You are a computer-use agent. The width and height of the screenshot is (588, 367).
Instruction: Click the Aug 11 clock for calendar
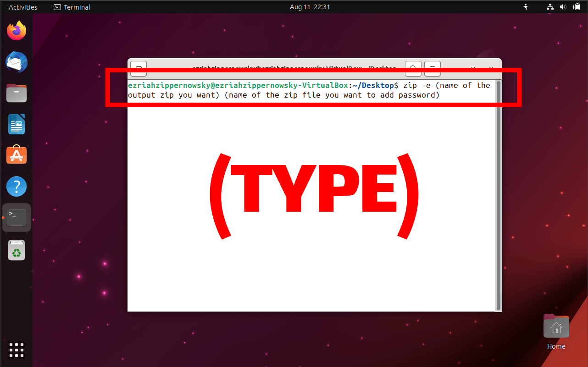310,6
